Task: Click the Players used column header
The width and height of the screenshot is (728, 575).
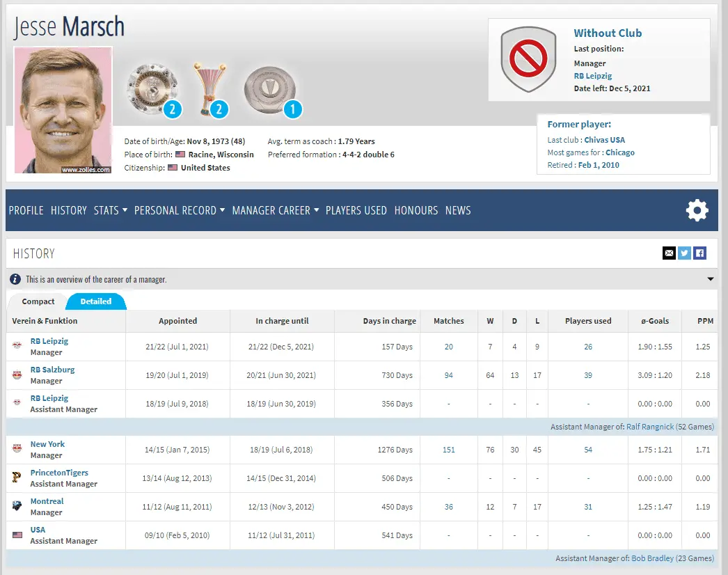Action: point(588,321)
